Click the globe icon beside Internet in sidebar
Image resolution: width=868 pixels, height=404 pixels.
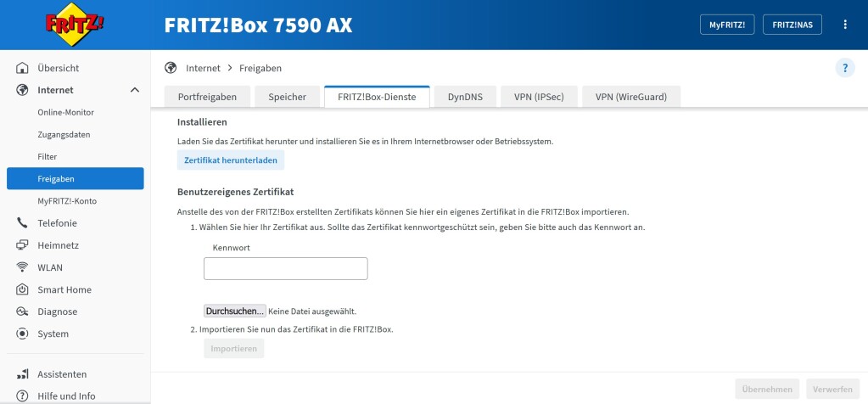[x=22, y=90]
